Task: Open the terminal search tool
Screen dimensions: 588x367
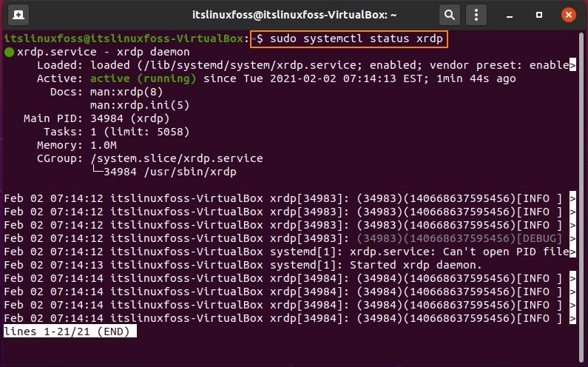Action: [x=449, y=15]
